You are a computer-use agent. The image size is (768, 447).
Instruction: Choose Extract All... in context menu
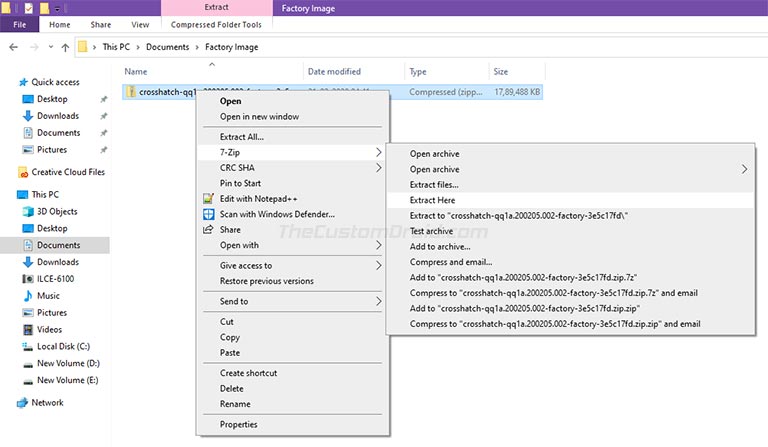(241, 137)
